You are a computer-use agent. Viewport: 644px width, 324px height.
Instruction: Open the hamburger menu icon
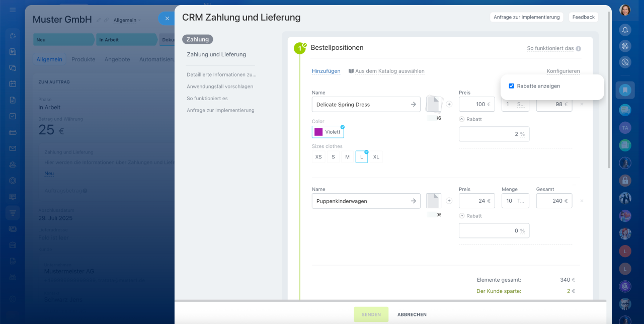tap(13, 10)
